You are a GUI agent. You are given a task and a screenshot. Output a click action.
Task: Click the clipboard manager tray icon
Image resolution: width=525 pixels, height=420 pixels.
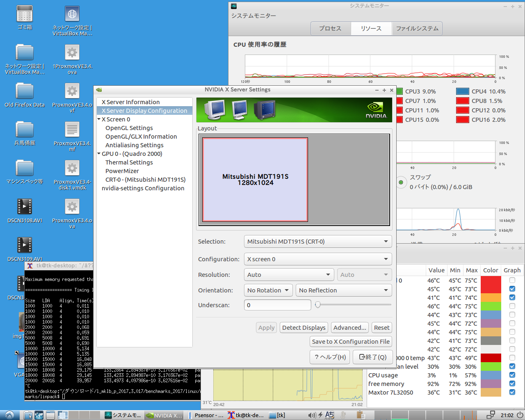point(361,415)
